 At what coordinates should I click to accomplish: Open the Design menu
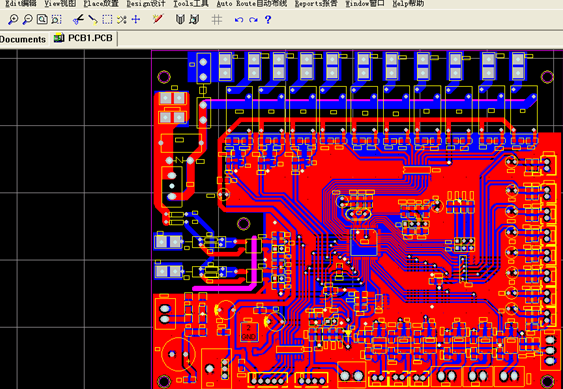point(146,4)
